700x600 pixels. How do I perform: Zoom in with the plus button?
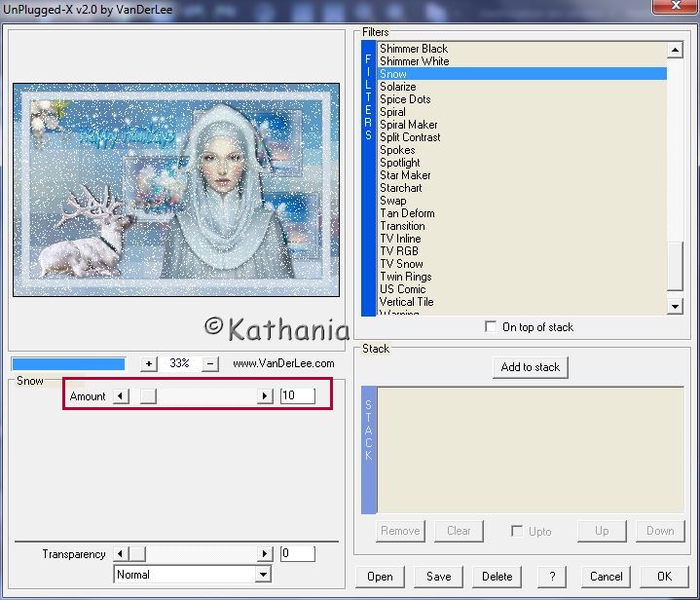149,363
